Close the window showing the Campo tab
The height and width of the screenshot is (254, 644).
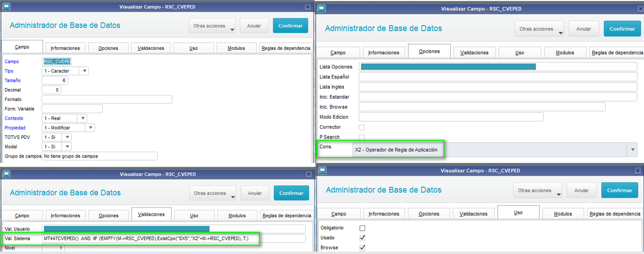click(307, 7)
